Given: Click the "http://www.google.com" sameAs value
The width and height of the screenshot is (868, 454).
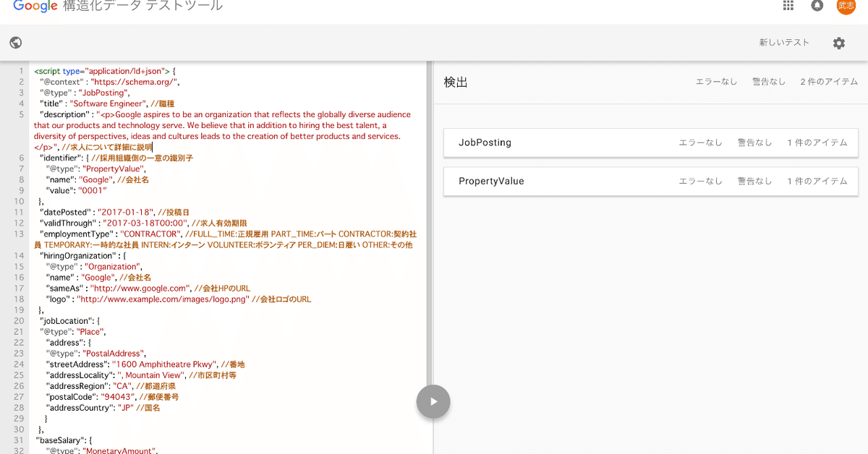Looking at the screenshot, I should click(140, 288).
